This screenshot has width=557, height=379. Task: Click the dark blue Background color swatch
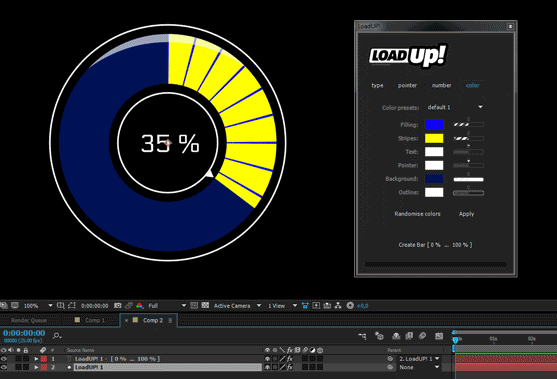point(434,179)
